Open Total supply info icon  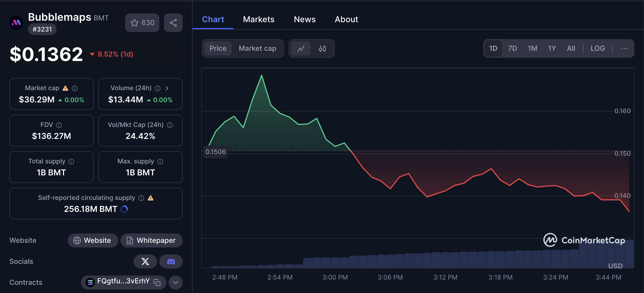[71, 161]
